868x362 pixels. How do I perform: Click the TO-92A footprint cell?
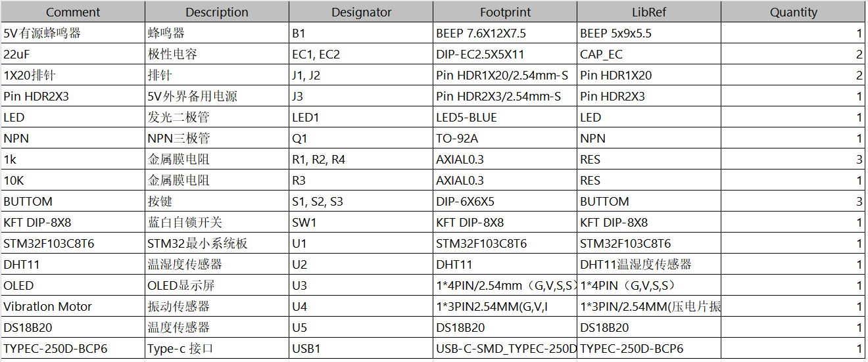[x=505, y=138]
